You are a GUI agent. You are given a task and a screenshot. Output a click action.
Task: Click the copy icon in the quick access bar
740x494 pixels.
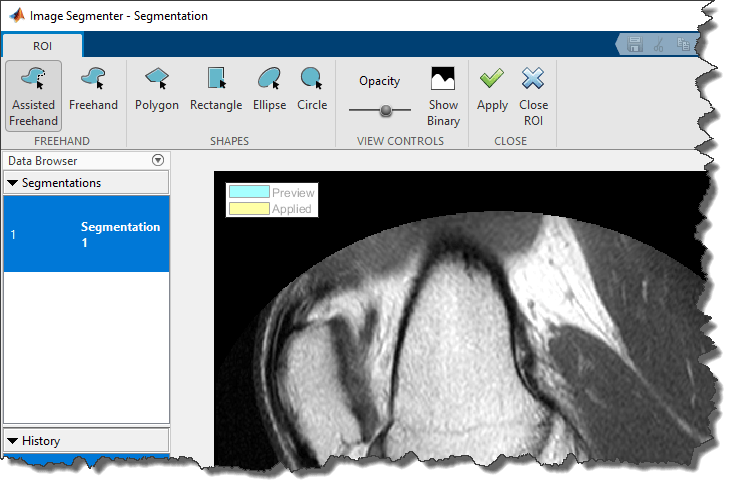[x=683, y=44]
